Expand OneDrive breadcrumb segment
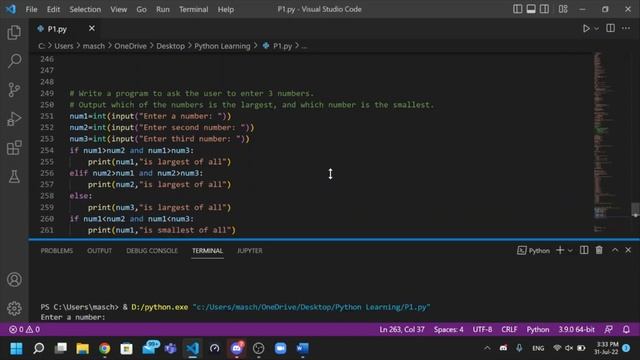Viewport: 640px width, 360px height. pos(130,46)
